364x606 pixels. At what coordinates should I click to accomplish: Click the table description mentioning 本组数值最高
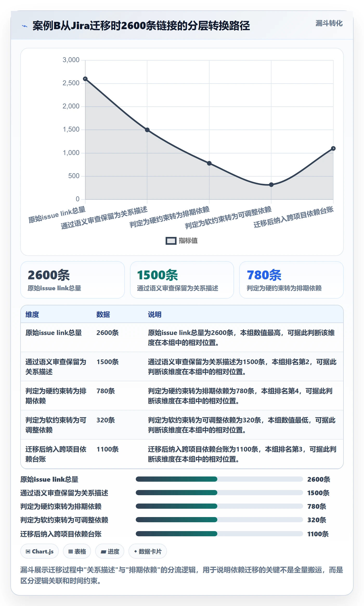point(241,338)
